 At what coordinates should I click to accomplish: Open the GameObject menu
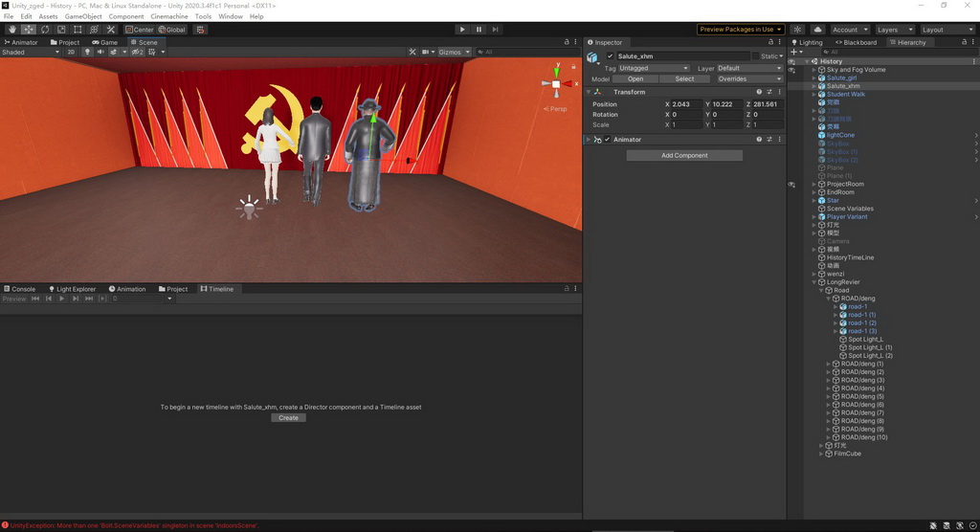pos(83,16)
